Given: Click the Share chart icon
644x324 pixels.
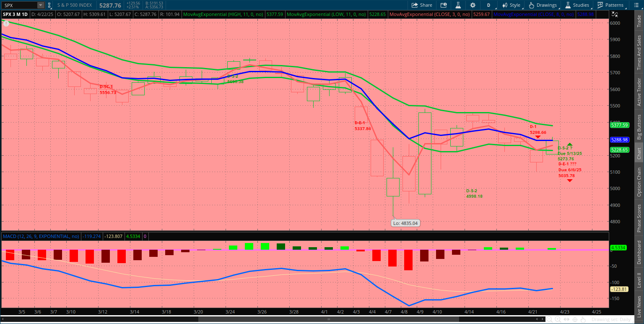Looking at the screenshot, I should point(421,5).
